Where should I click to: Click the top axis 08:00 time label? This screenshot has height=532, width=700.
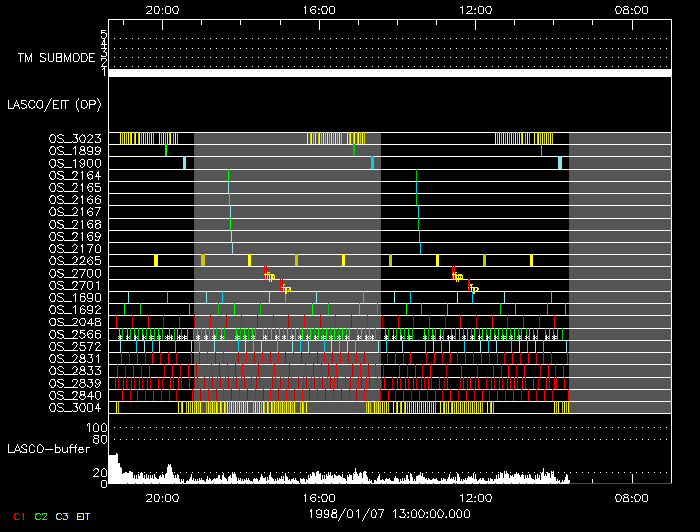(632, 10)
